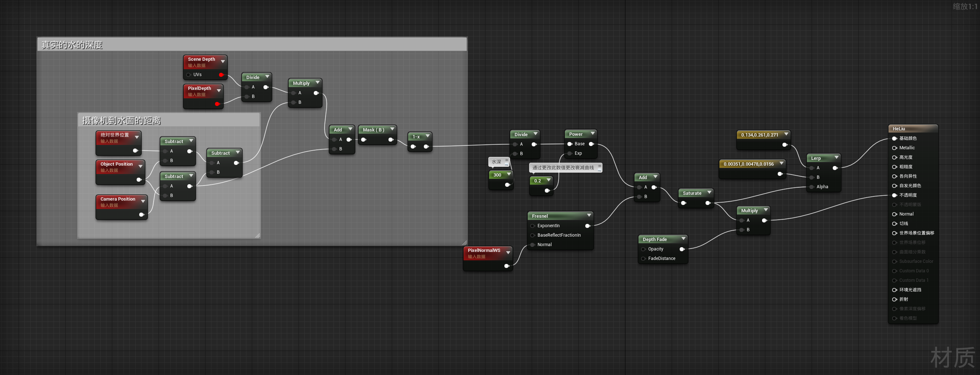Click the output pin of the Saturate node
The height and width of the screenshot is (375, 980).
coord(708,203)
